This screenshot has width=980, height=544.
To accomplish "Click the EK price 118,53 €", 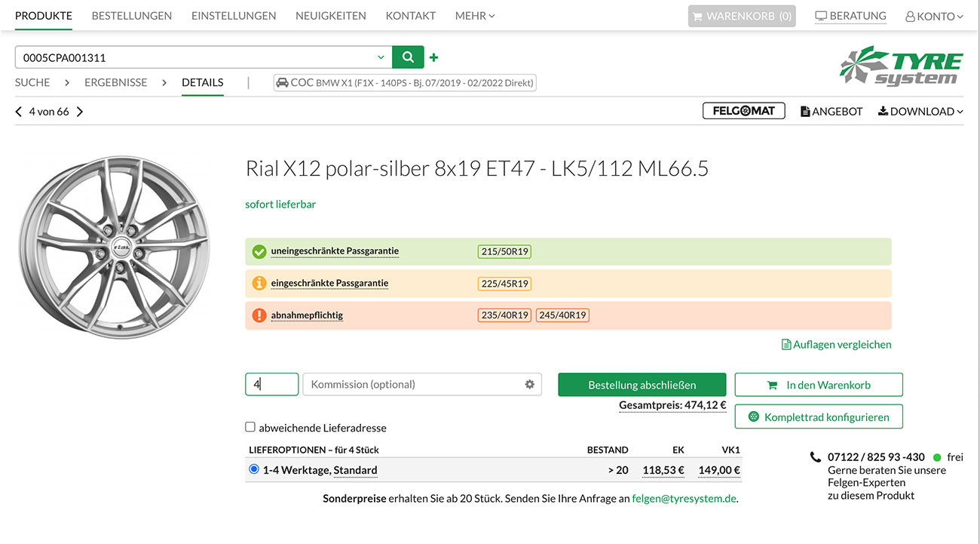I will tap(663, 470).
